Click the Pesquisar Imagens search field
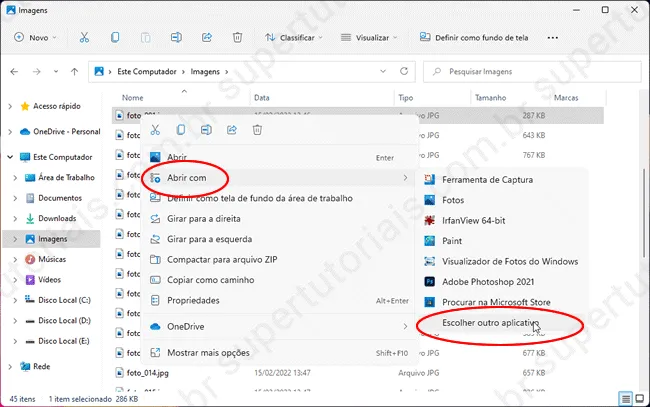The image size is (650, 407). click(x=532, y=72)
